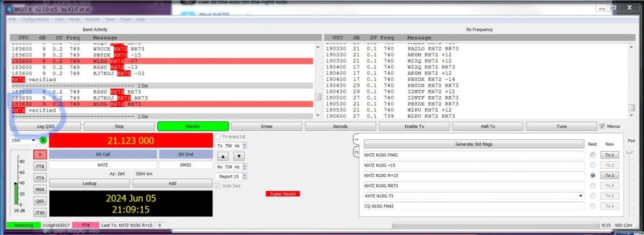This screenshot has width=644, height=235.
Task: Select the JT65 mode button
Action: click(x=40, y=212)
